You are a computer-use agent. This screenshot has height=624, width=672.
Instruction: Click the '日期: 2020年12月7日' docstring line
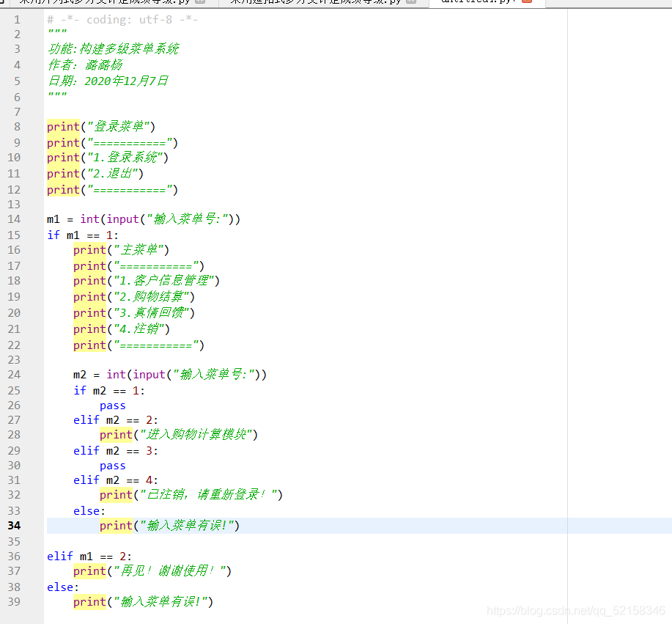tap(108, 81)
